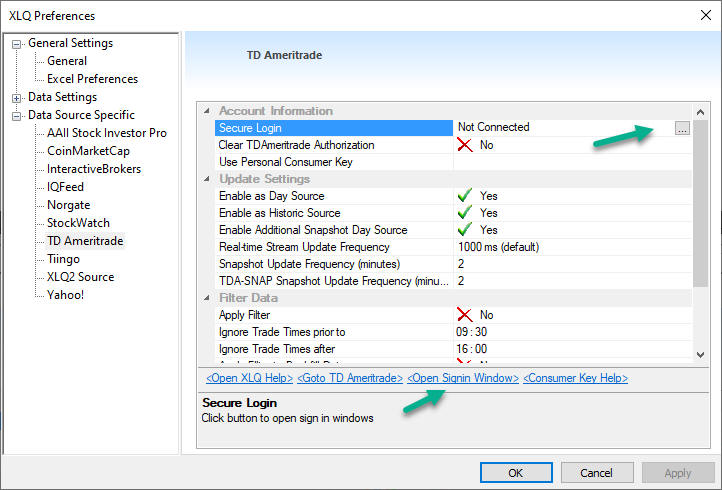The width and height of the screenshot is (722, 490).
Task: Close the XLQ Preferences dialog
Action: point(705,15)
